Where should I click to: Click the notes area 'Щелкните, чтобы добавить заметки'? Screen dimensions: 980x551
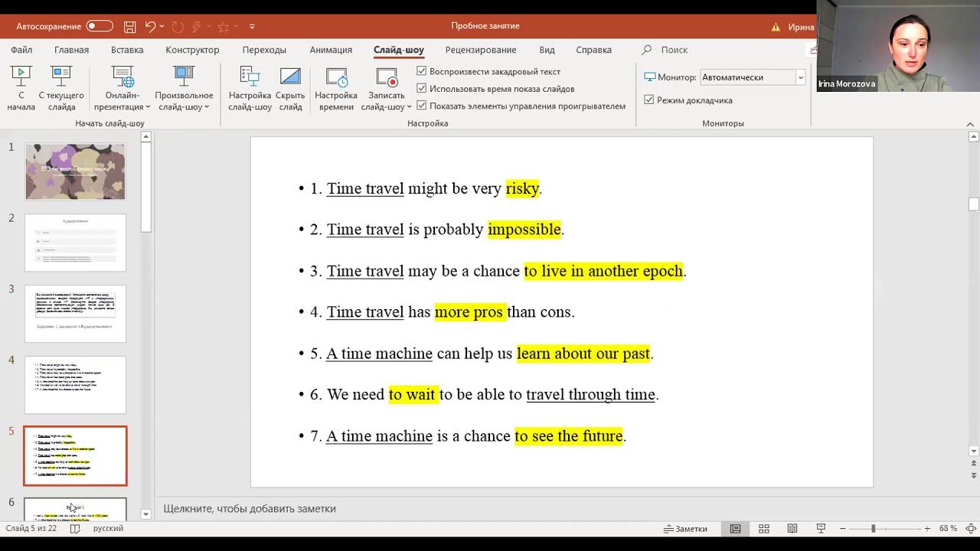coord(250,508)
